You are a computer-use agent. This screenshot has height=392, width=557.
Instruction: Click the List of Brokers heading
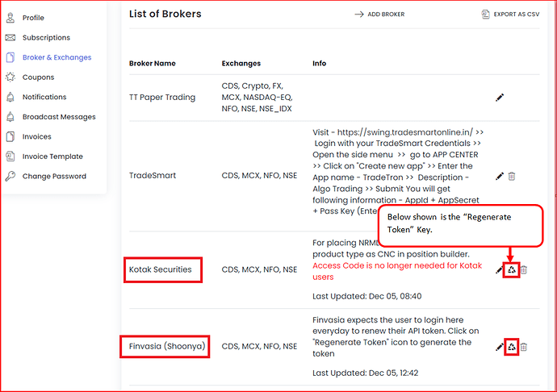[165, 14]
